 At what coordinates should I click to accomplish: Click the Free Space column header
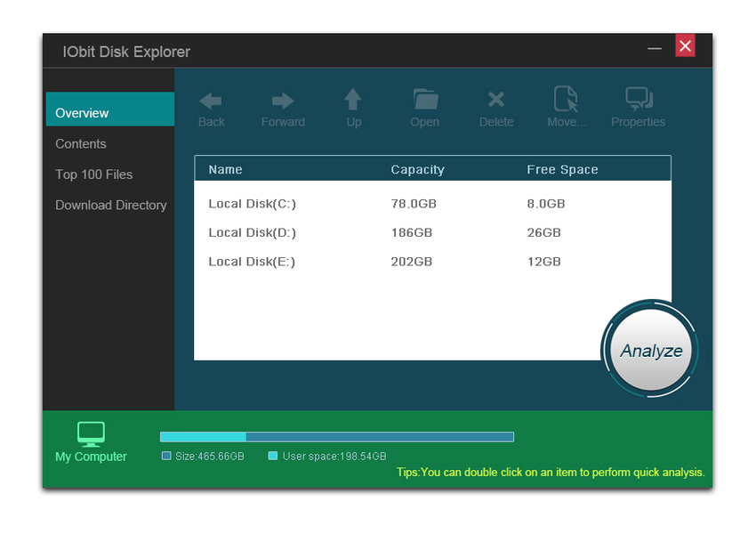pyautogui.click(x=562, y=169)
